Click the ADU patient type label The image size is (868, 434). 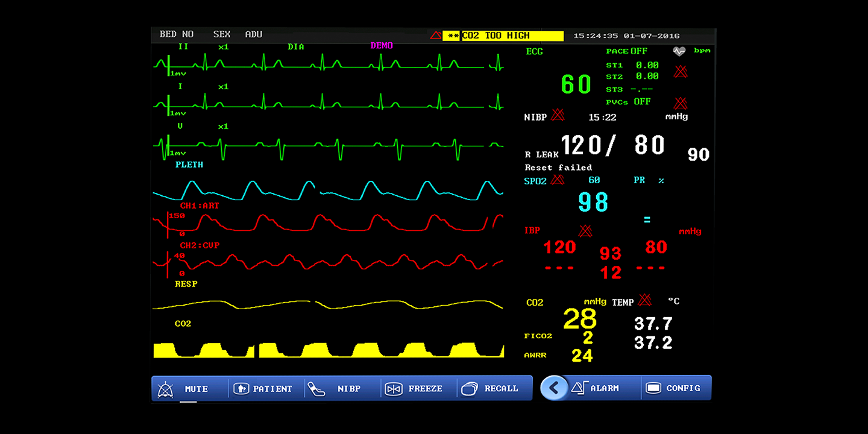[254, 34]
